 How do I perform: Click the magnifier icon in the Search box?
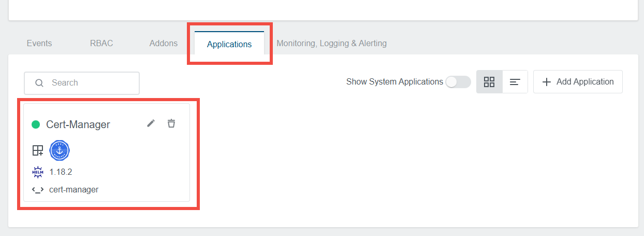[x=39, y=83]
